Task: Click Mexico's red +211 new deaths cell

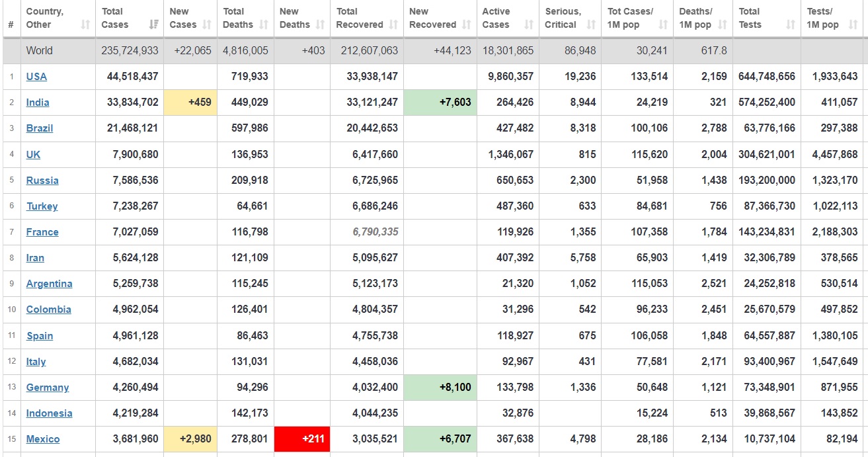Action: (302, 439)
